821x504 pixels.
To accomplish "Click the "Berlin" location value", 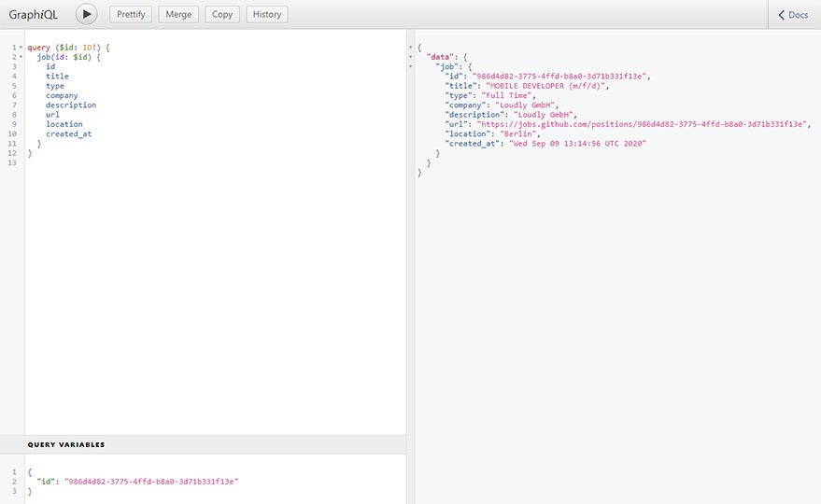I will pyautogui.click(x=518, y=134).
